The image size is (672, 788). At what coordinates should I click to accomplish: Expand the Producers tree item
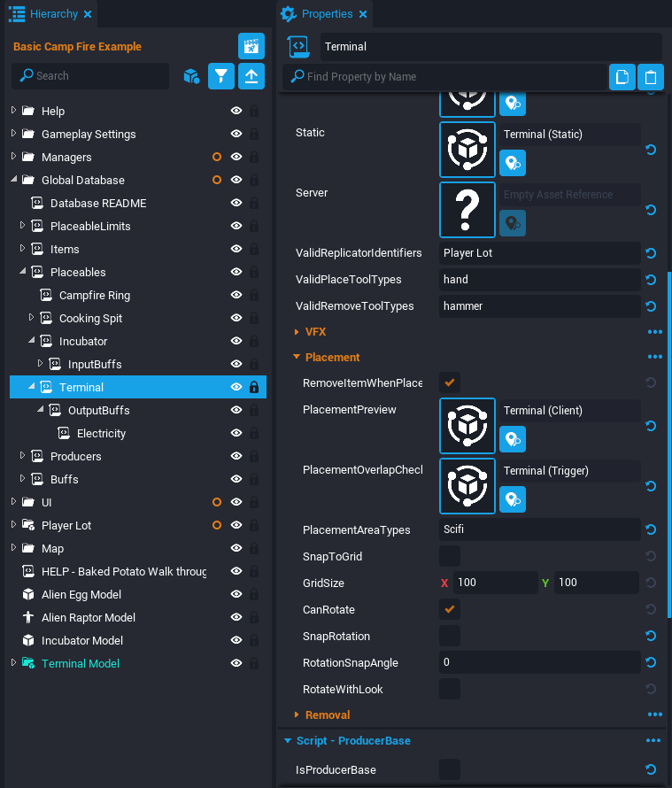pos(23,456)
